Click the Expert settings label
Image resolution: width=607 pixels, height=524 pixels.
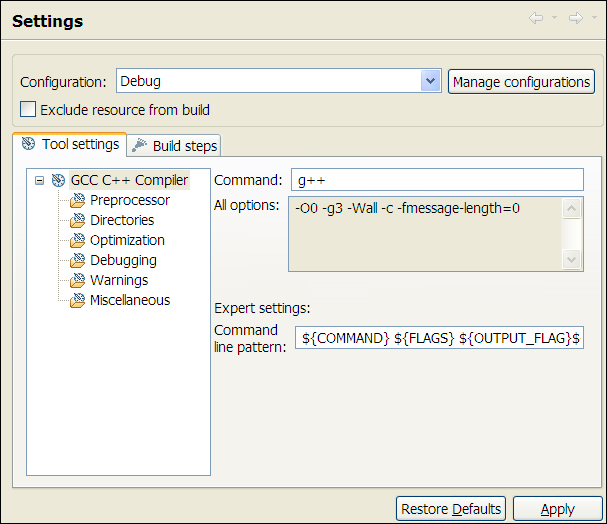262,308
